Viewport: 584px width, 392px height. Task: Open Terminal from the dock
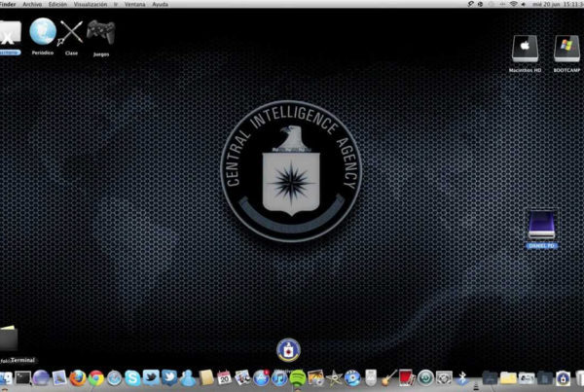(x=22, y=378)
